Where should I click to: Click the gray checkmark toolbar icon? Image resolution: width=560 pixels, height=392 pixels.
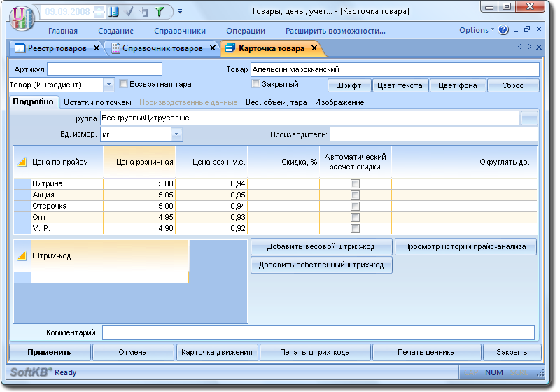pos(129,12)
